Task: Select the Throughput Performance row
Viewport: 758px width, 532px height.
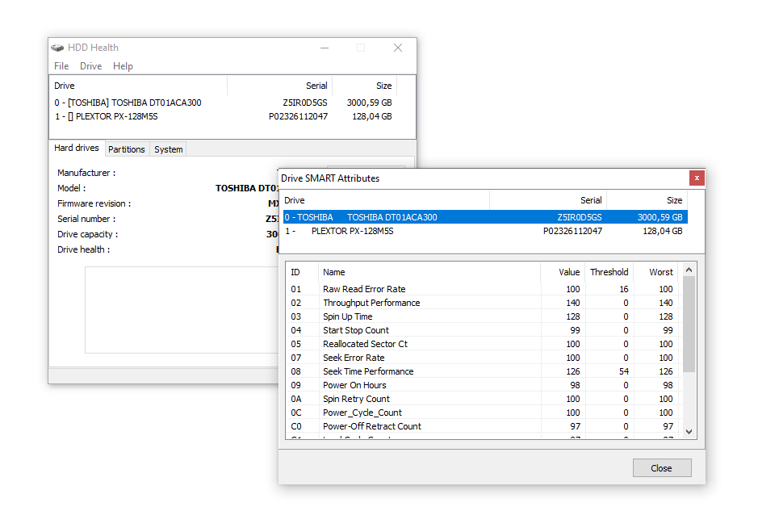Action: 484,303
